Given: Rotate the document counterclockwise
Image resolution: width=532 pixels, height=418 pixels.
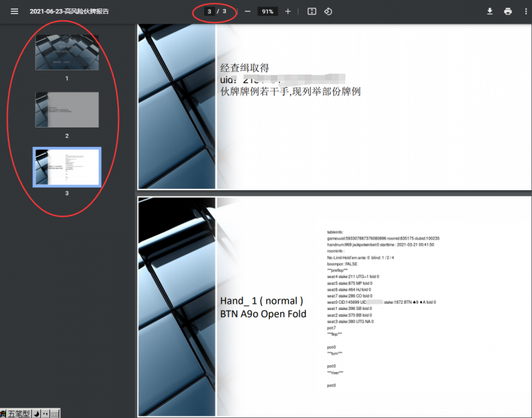Looking at the screenshot, I should (x=328, y=11).
